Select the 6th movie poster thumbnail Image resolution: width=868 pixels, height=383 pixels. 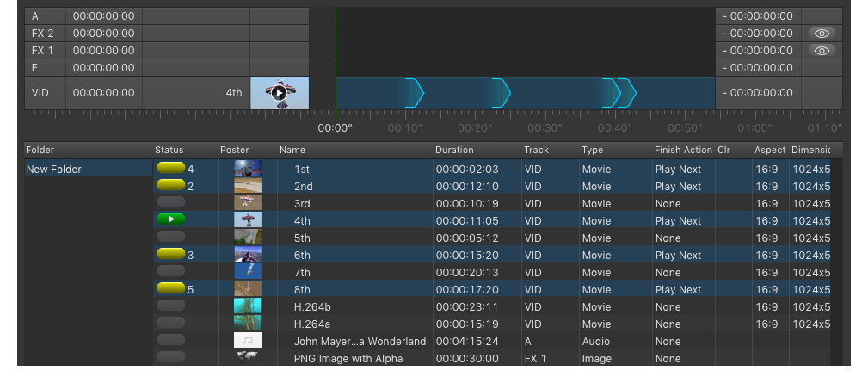coord(248,254)
